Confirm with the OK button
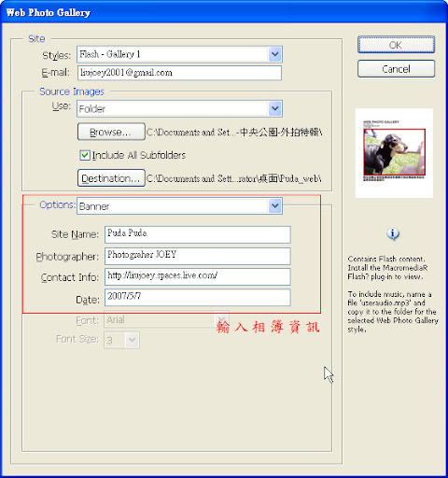The width and height of the screenshot is (448, 478). [396, 45]
